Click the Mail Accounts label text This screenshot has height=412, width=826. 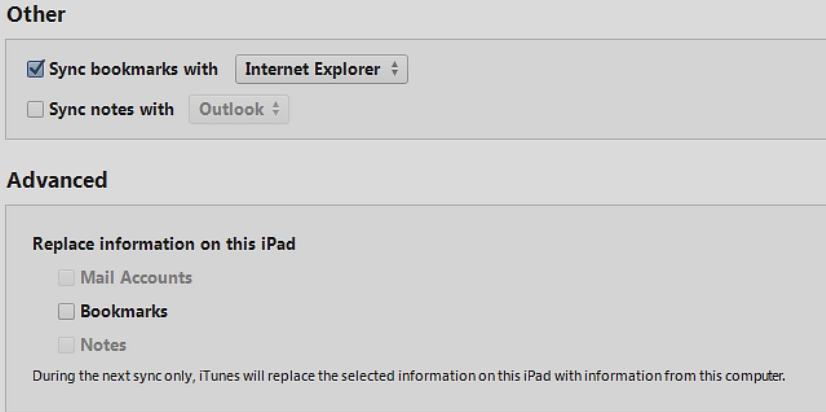coord(135,278)
